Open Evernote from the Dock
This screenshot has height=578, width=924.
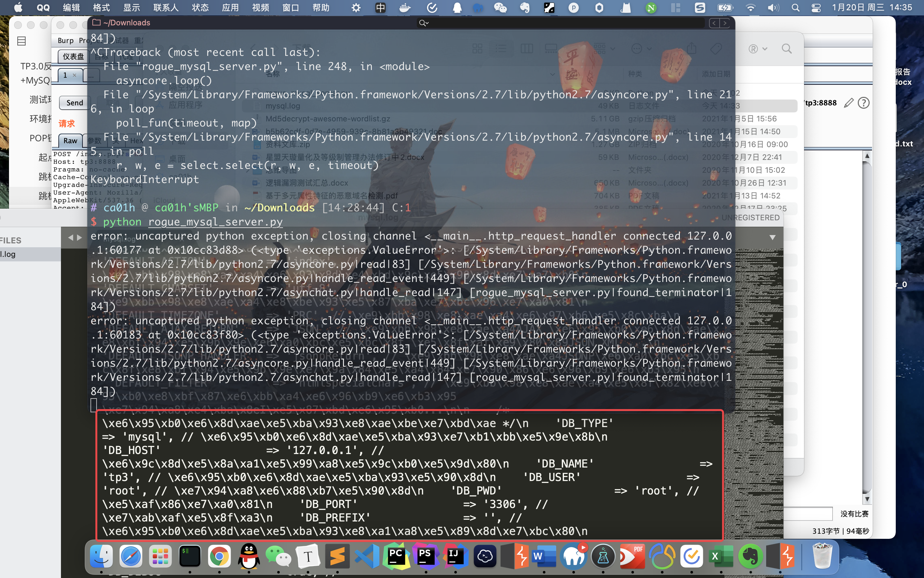(751, 556)
